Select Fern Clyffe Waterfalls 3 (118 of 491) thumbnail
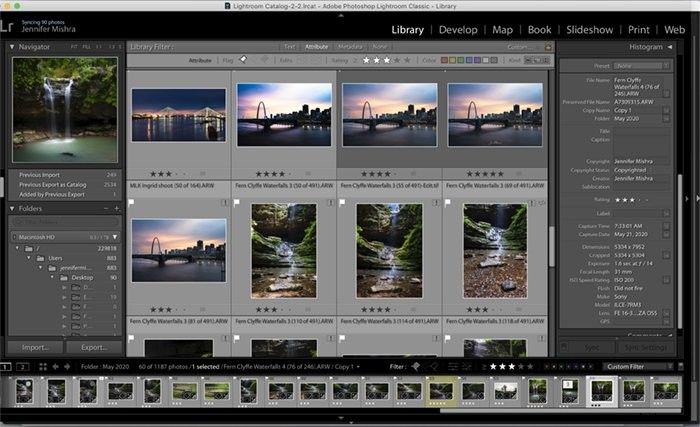Screen dimensions: 700x427 (x=495, y=251)
